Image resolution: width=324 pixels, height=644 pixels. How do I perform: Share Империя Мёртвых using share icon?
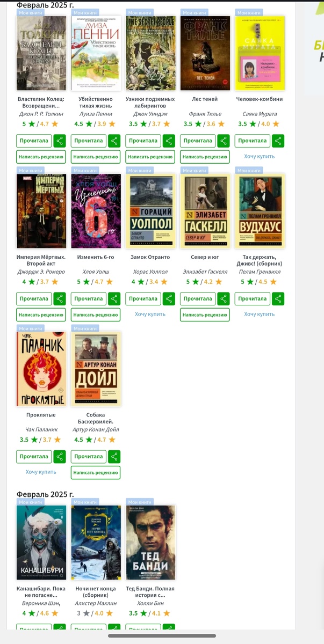click(60, 299)
